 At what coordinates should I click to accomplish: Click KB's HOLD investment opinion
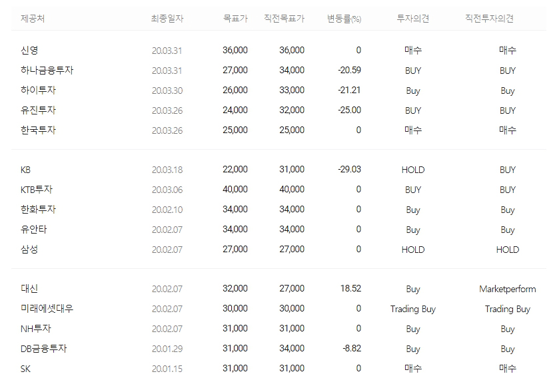coord(413,170)
